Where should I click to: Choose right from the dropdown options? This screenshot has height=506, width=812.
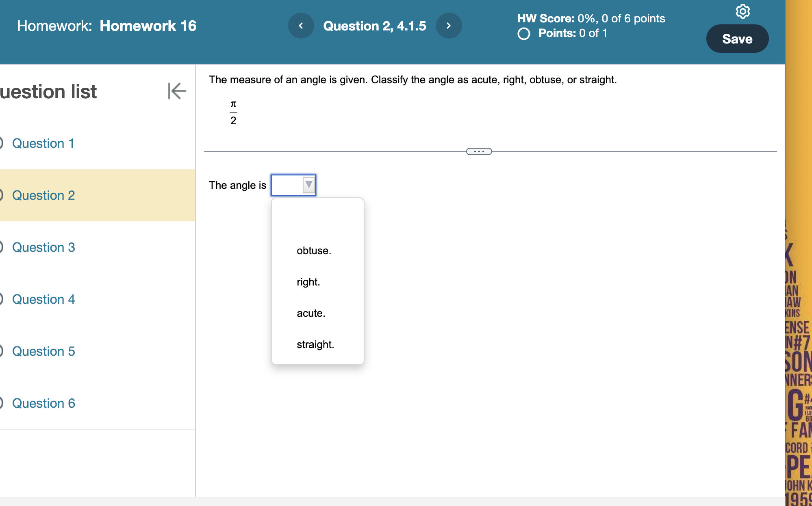click(308, 282)
